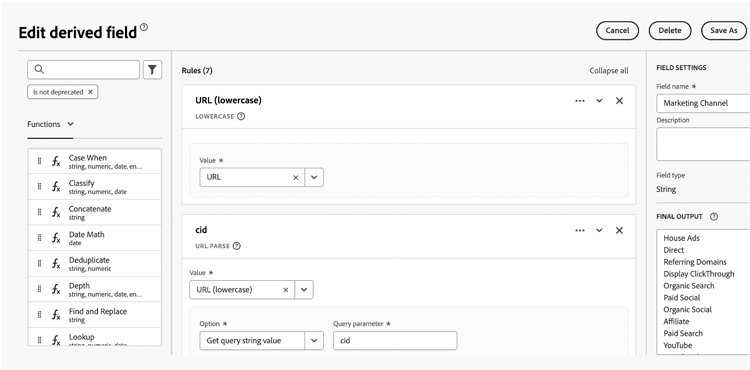This screenshot has height=370, width=750.
Task: Click the filter funnel icon
Action: pos(152,70)
